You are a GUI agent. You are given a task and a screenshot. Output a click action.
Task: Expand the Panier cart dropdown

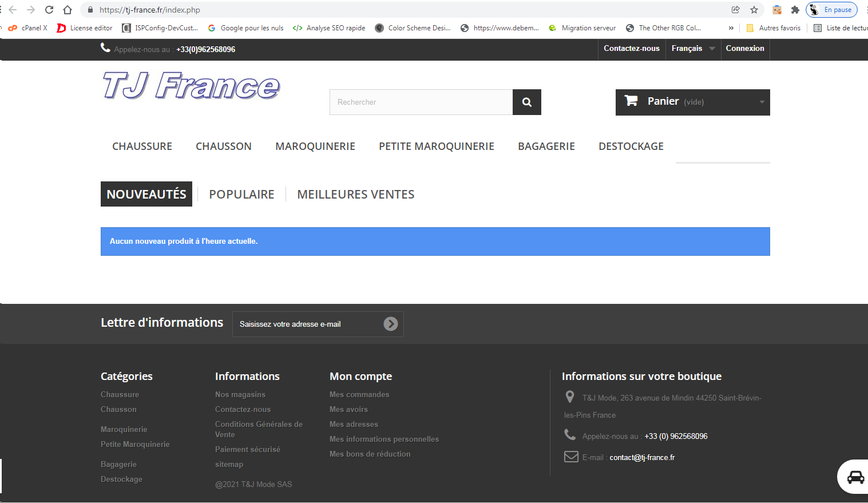pyautogui.click(x=693, y=102)
